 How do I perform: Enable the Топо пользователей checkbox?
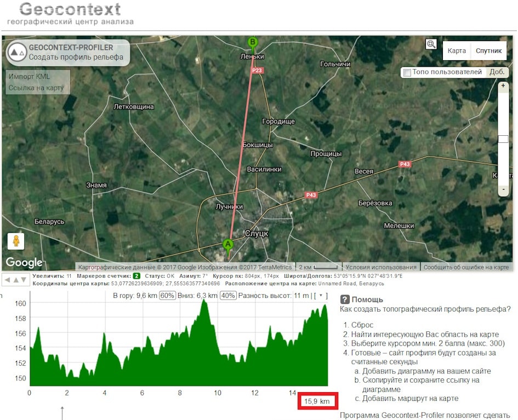tap(407, 73)
